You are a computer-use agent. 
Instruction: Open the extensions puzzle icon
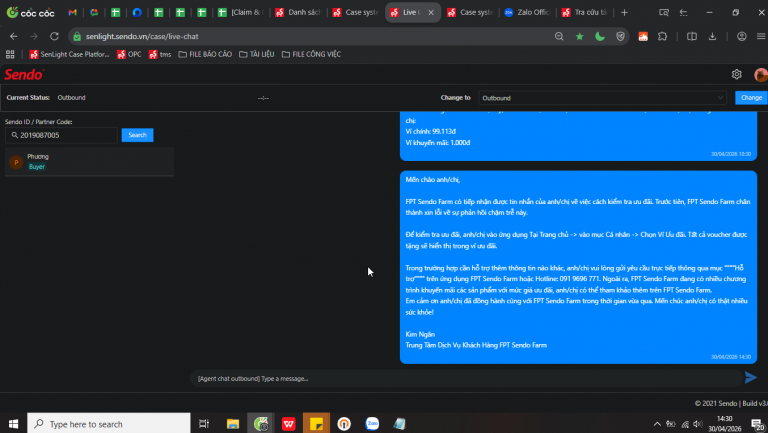point(663,36)
